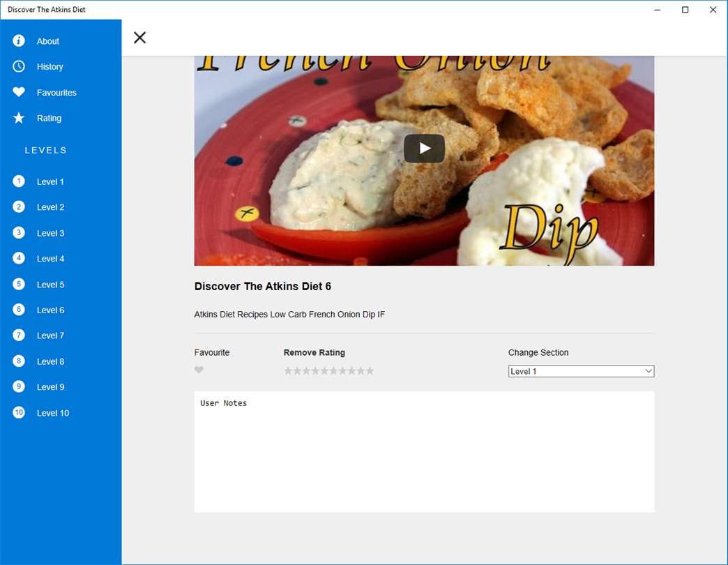
Task: Click the Change Section label
Action: [x=538, y=352]
